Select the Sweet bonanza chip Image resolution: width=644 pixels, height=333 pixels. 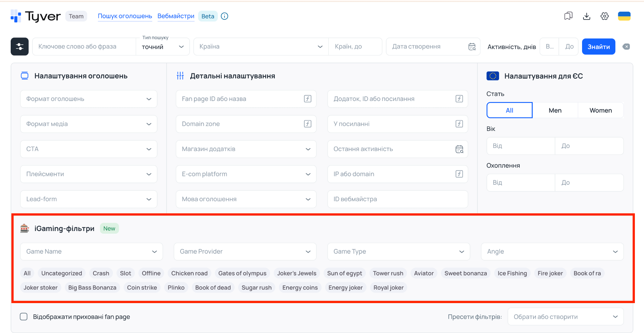[x=466, y=273]
